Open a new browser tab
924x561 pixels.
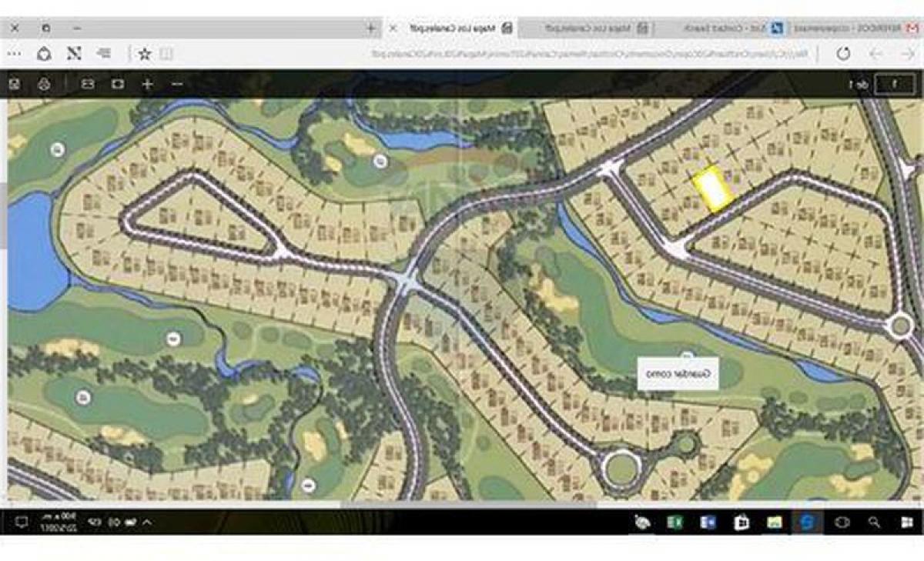(x=371, y=28)
